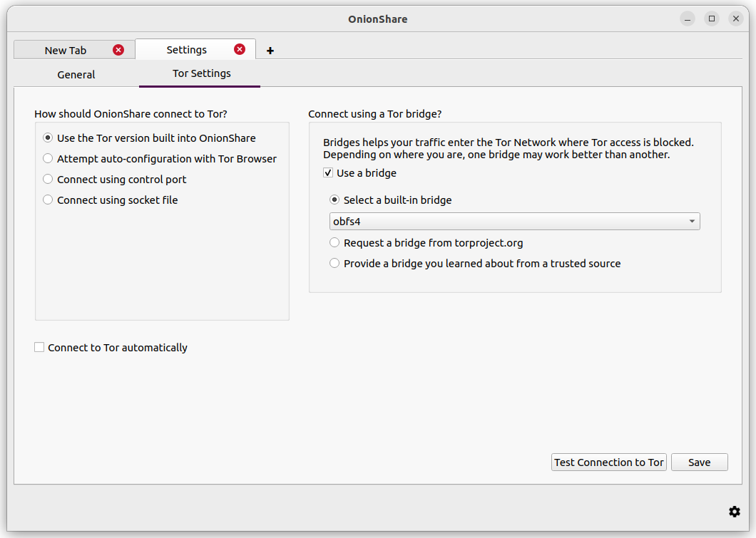
Task: Select Request a bridge from torproject.org
Action: (x=426, y=243)
